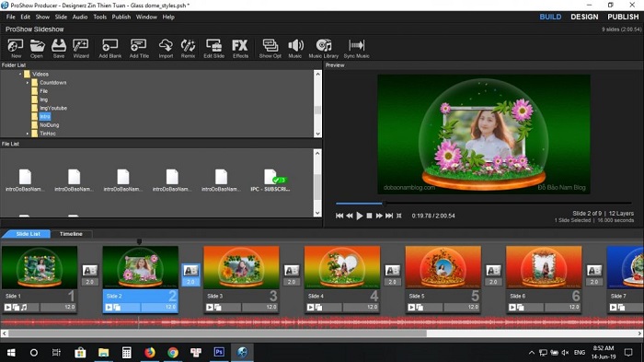Play the preview
This screenshot has width=644, height=362.
(360, 216)
